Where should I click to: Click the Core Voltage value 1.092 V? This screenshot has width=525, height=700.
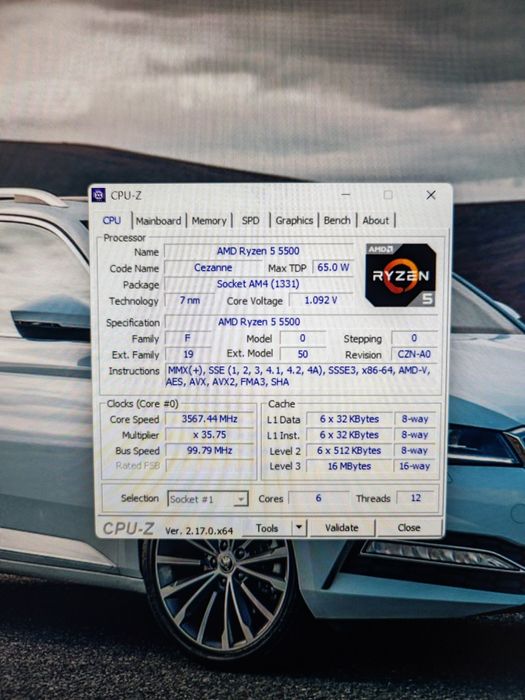point(321,300)
